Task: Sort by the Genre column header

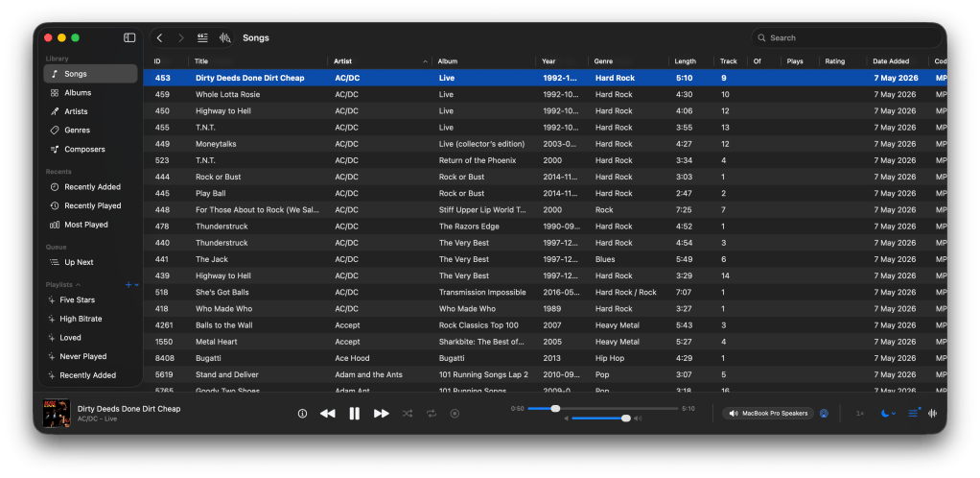Action: tap(628, 61)
